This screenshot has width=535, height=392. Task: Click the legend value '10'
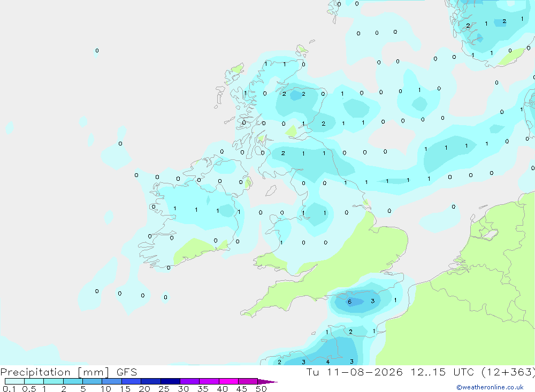pos(106,389)
